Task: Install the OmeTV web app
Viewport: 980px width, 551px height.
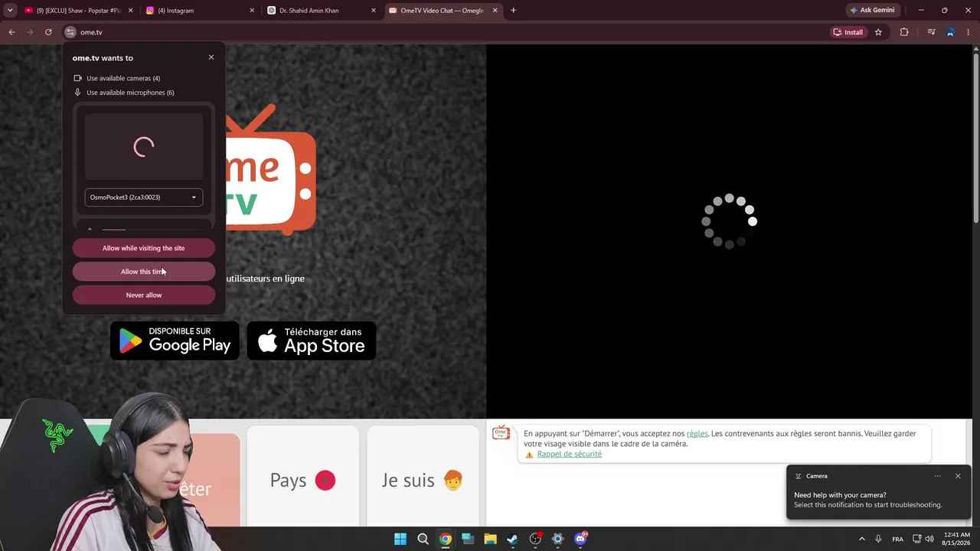Action: pyautogui.click(x=848, y=32)
